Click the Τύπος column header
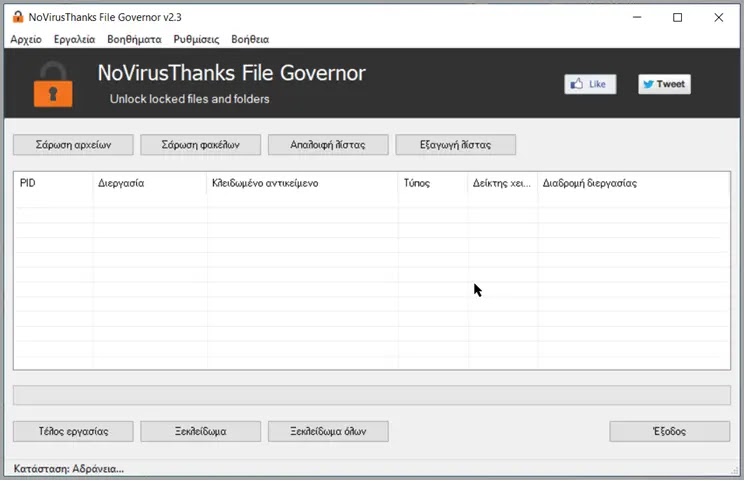Viewport: 744px width, 481px height. point(433,183)
